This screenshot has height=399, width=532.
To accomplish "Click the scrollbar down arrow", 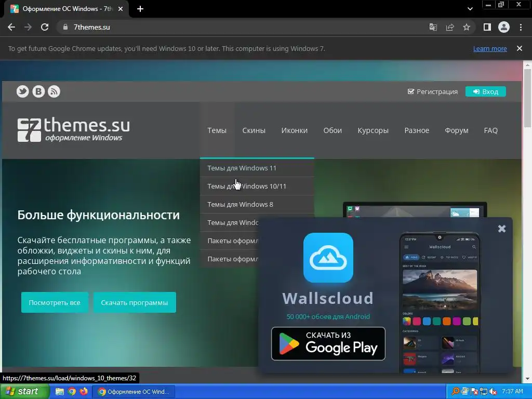I will pyautogui.click(x=528, y=379).
